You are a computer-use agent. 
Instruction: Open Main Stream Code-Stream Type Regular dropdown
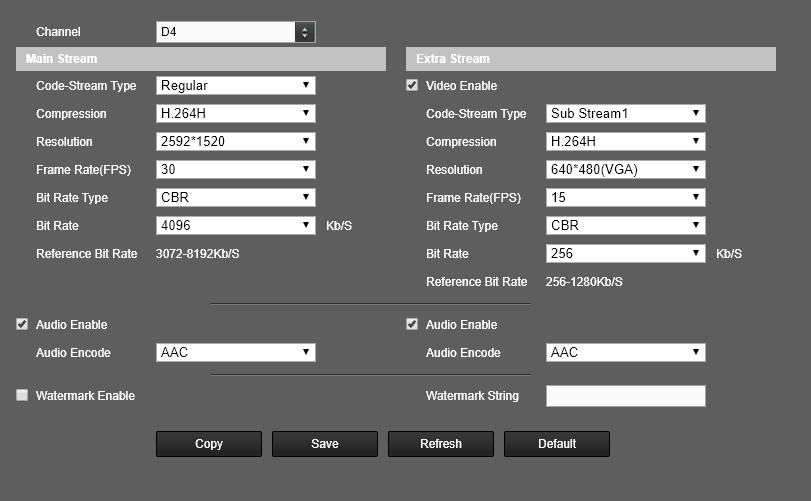[x=235, y=85]
